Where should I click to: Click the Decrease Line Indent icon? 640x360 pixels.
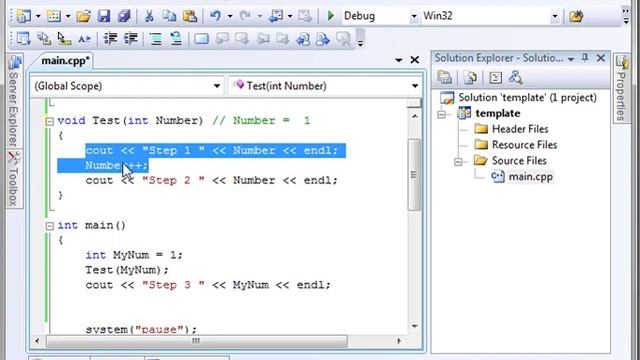click(110, 39)
